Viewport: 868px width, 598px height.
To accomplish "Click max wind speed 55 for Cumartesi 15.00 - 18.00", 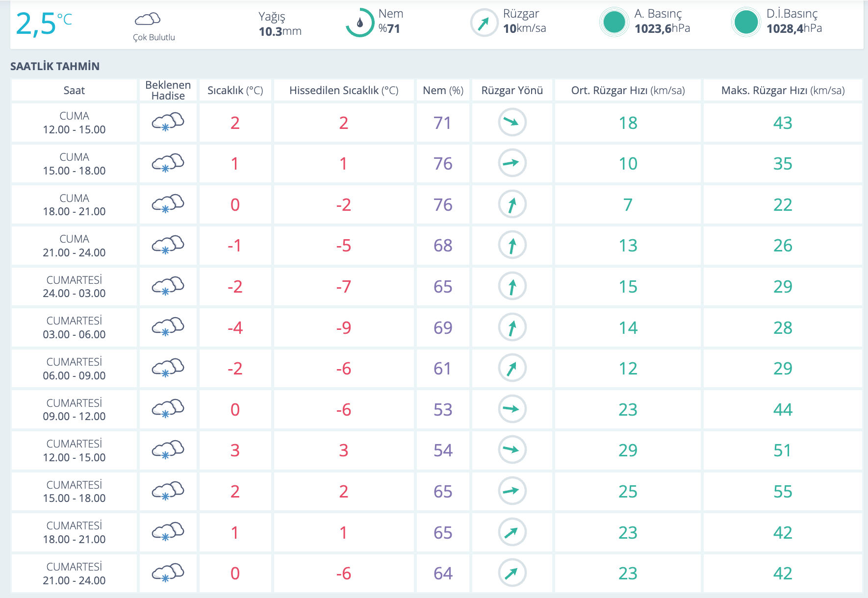I will click(x=783, y=491).
